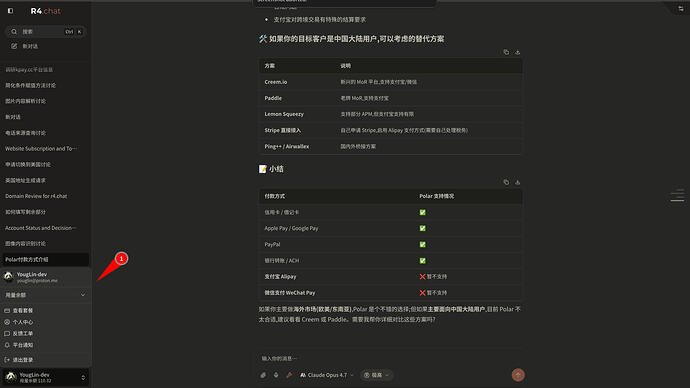Click the 微信支付 WeChat Pay row label
The image size is (690, 388).
(x=290, y=293)
